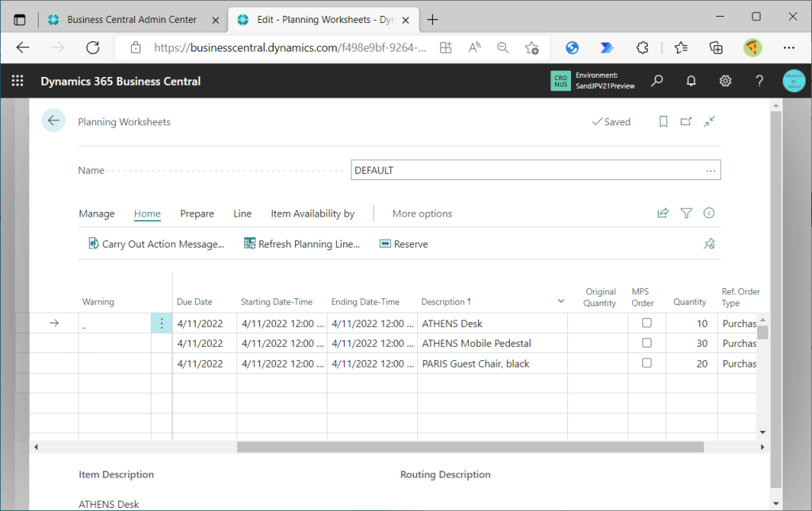Open the page in a new window
Viewport: 812px width, 511px height.
pos(686,121)
